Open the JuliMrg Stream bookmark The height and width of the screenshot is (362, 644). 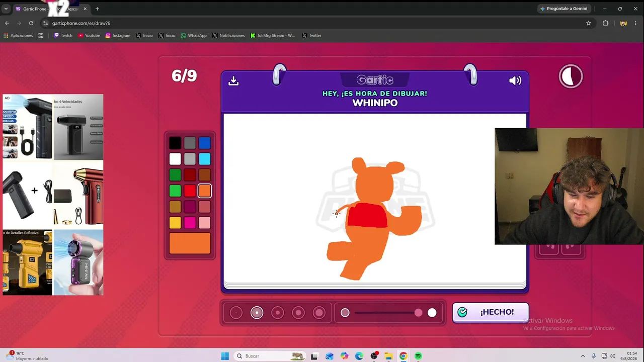click(273, 36)
